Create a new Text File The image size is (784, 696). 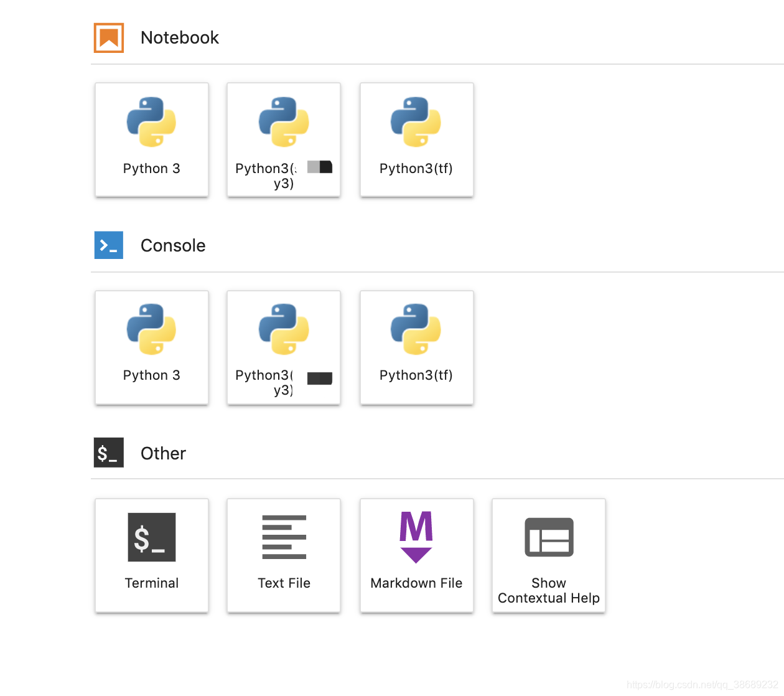(284, 555)
